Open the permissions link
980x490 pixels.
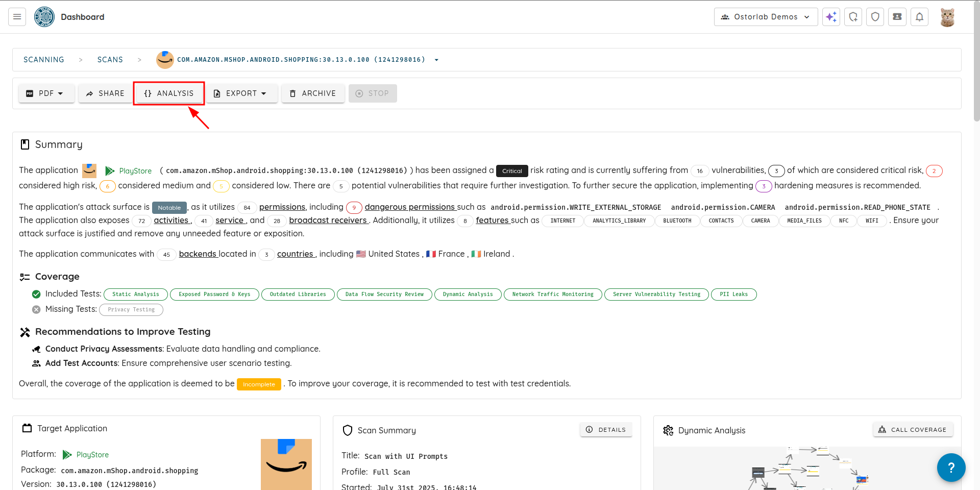[282, 207]
